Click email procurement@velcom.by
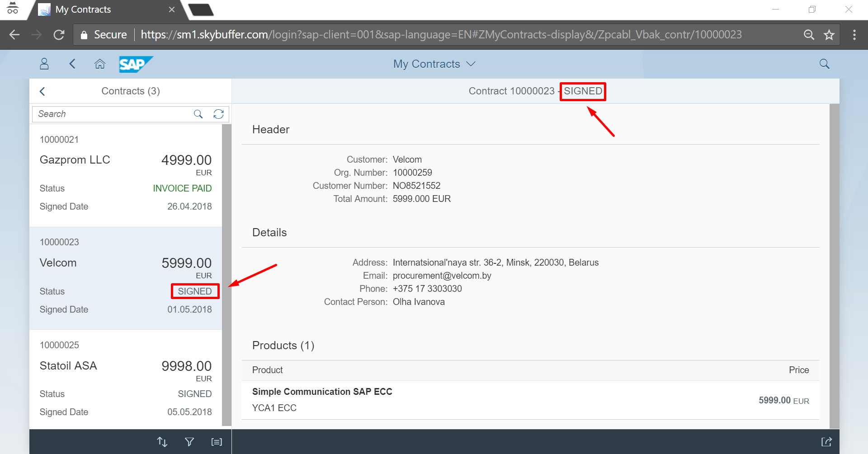Image resolution: width=868 pixels, height=454 pixels. click(x=442, y=276)
